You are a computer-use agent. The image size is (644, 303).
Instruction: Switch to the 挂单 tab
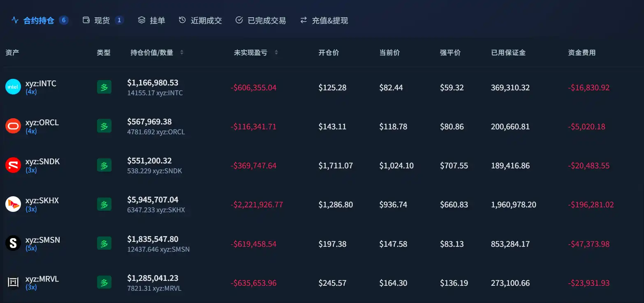click(151, 20)
